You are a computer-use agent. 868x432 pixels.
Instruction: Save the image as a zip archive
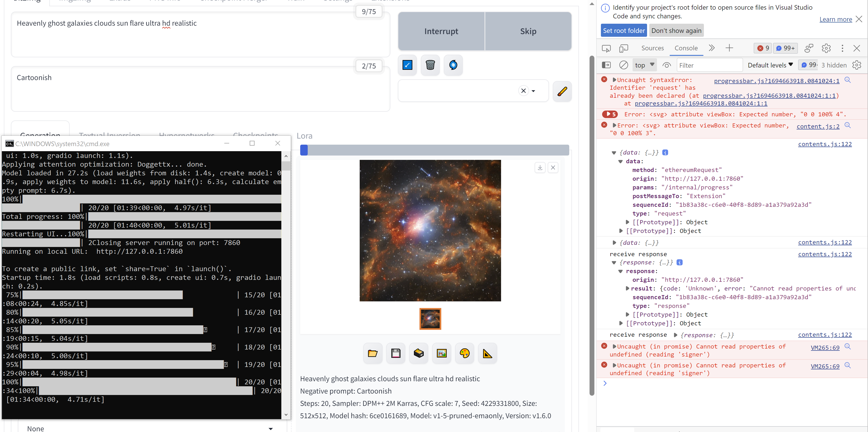[x=418, y=353]
